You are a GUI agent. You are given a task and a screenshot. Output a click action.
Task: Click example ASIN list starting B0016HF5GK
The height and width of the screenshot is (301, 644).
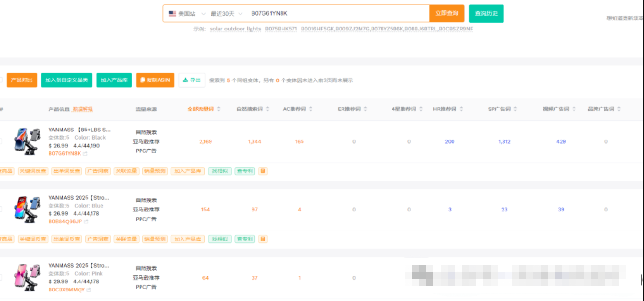387,29
